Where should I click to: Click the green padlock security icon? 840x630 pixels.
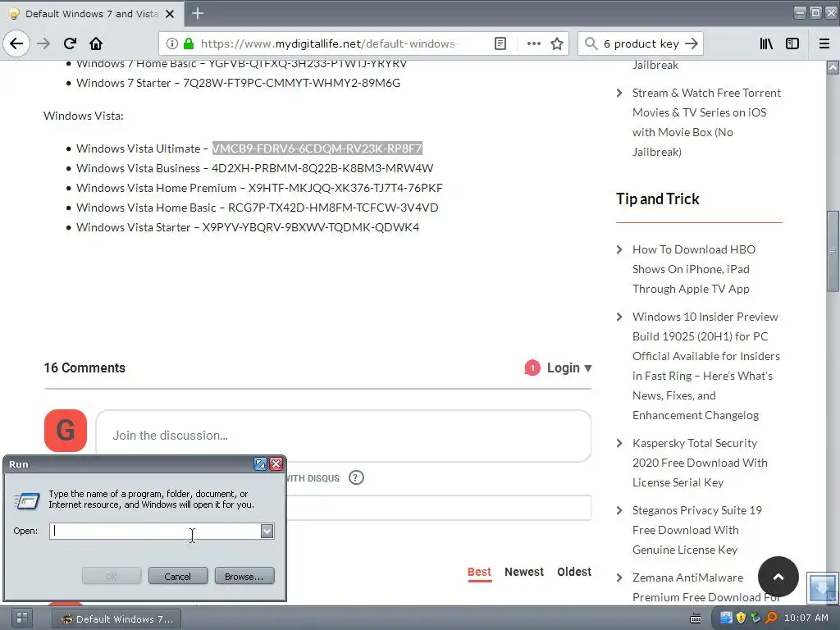click(x=188, y=43)
